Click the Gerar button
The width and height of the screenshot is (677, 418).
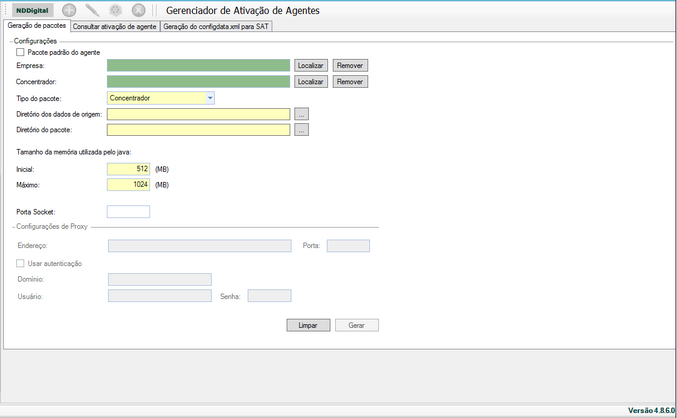pyautogui.click(x=357, y=325)
